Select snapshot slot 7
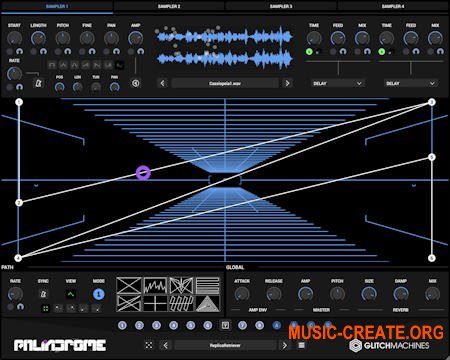Screen dimensions: 450x360 click(242, 325)
